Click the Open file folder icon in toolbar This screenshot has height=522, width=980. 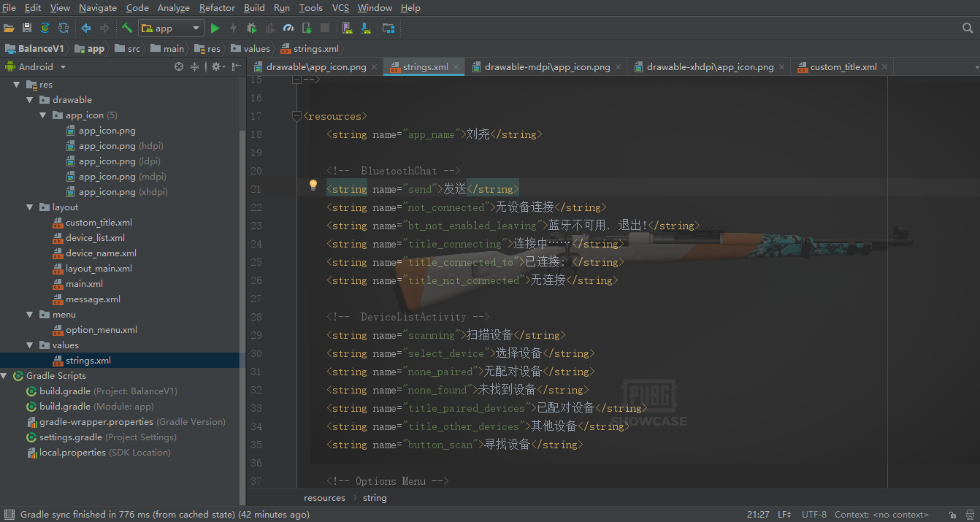9,28
